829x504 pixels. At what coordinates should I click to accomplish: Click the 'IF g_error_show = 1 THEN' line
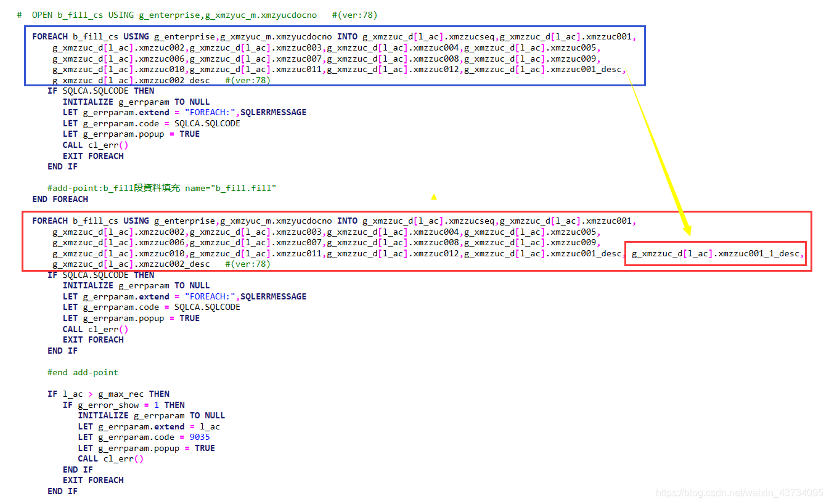point(124,405)
